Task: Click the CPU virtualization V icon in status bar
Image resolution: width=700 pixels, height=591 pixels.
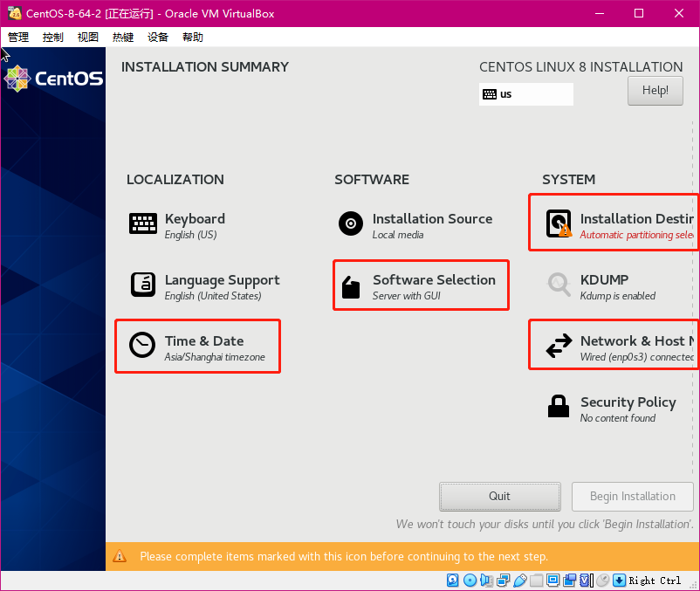Action: click(x=586, y=581)
